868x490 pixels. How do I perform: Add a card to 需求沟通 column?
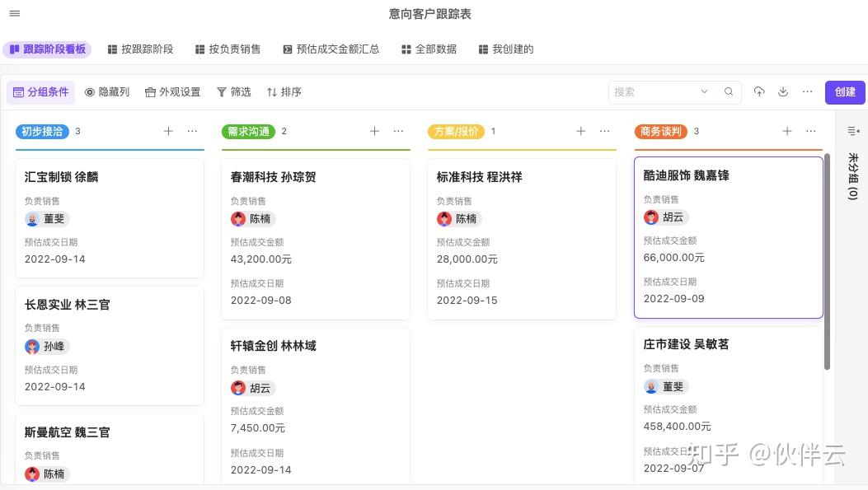point(374,131)
